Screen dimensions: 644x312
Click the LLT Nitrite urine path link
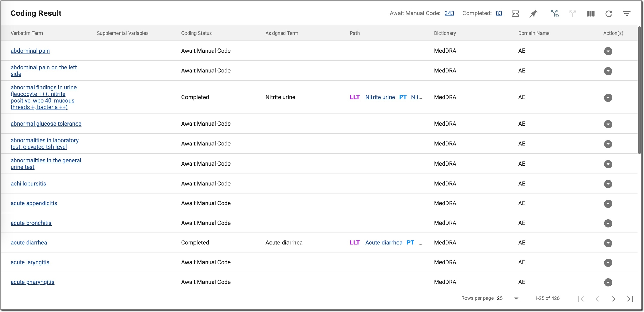(x=379, y=97)
